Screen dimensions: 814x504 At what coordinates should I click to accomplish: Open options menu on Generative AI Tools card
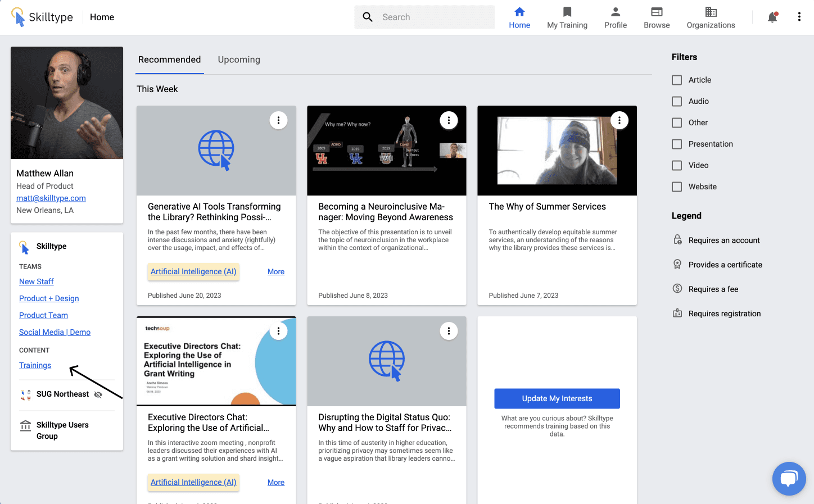278,120
